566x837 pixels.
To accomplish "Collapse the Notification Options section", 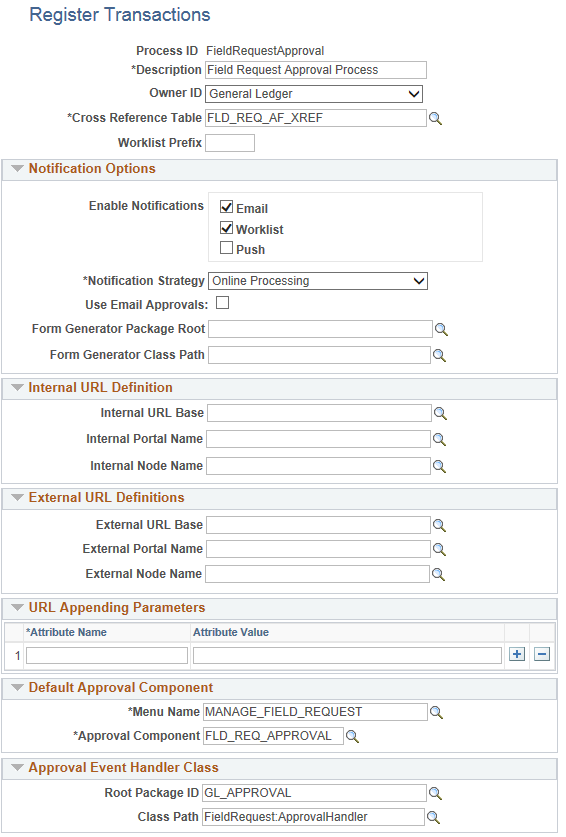I will tap(18, 169).
